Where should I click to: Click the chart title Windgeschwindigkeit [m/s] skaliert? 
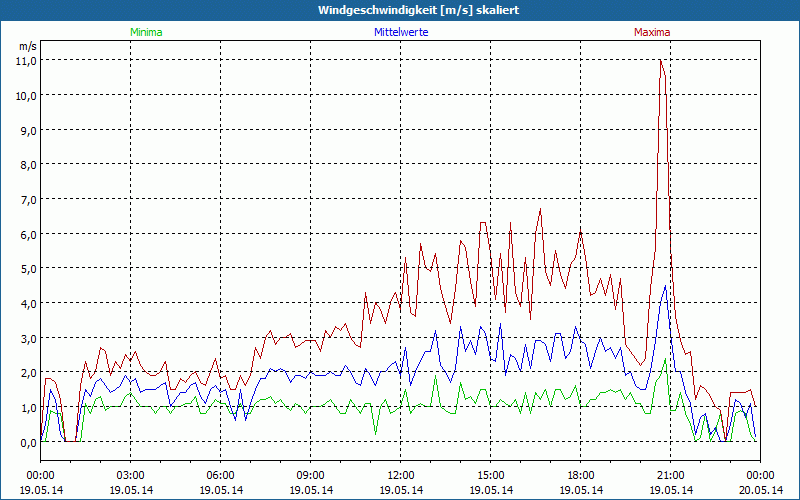click(418, 10)
